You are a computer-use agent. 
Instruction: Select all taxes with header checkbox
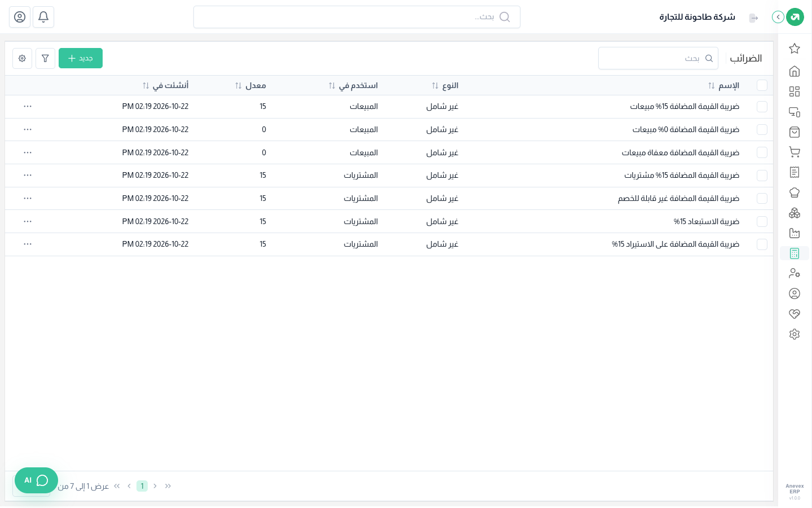pyautogui.click(x=762, y=85)
